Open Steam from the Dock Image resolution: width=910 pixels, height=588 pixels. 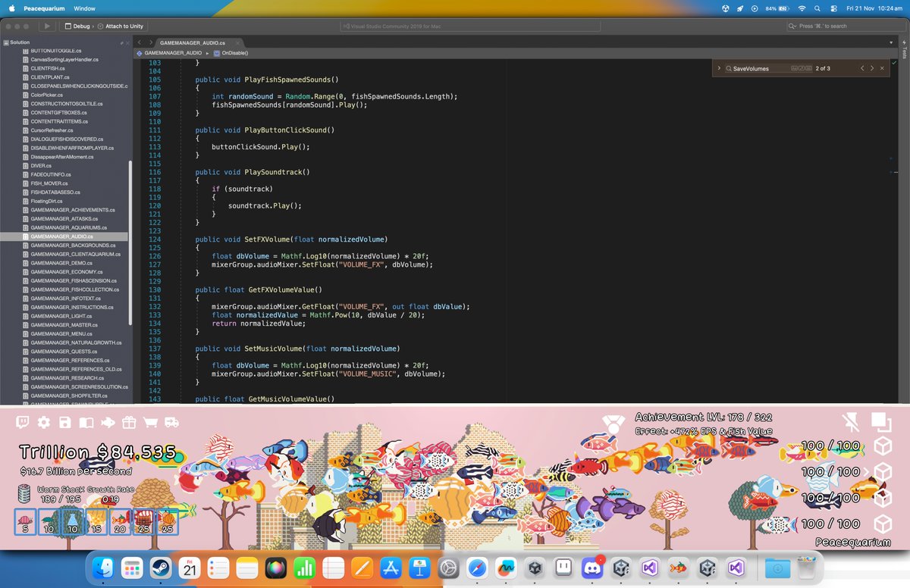pos(162,568)
